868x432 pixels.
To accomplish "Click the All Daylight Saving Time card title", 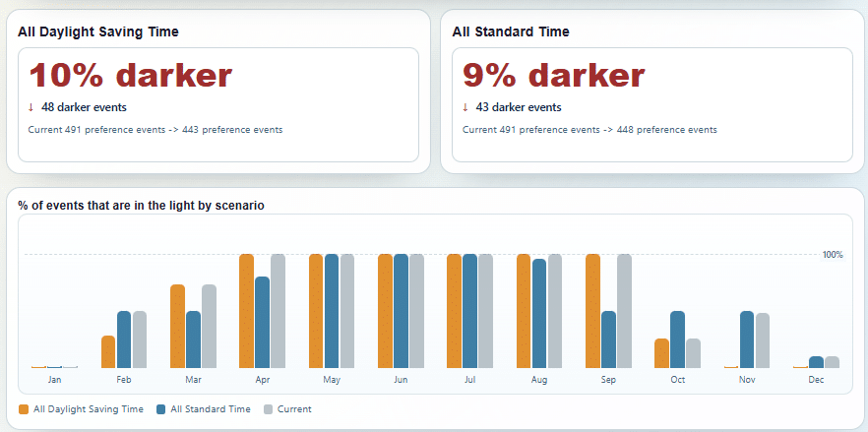I will tap(98, 32).
